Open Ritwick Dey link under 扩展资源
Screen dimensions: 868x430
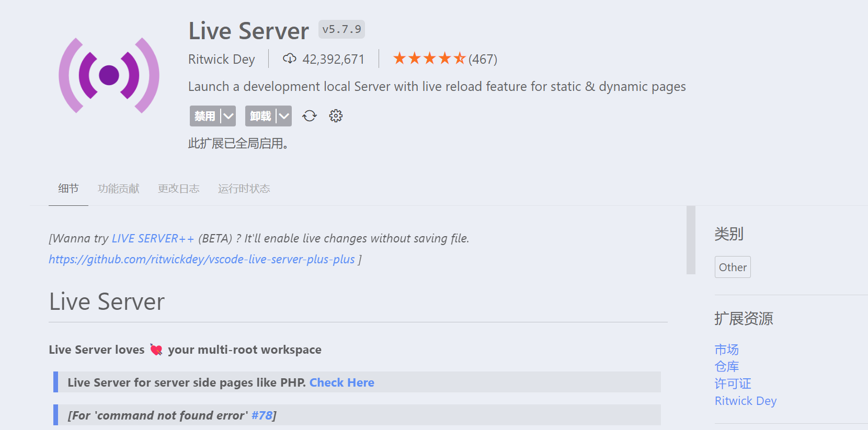746,401
